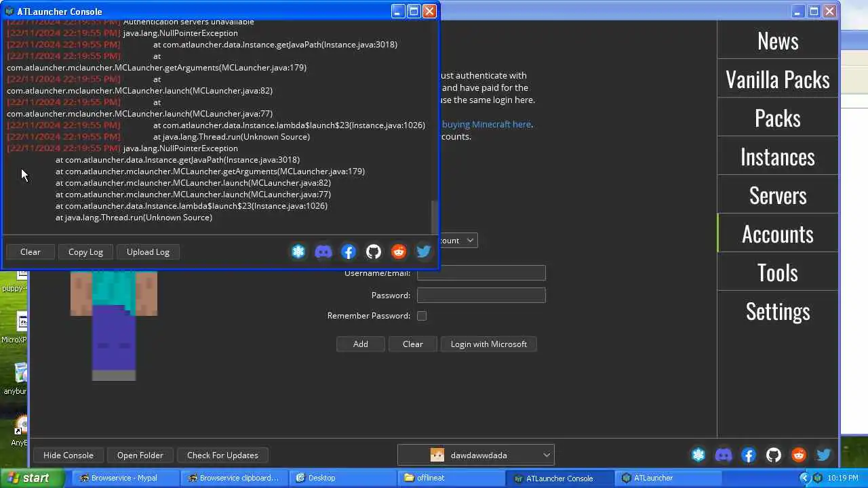Click 'at java.lang.Thread.run(Unknown Source)' last log line
Screen dimensions: 868x488
[x=134, y=218]
